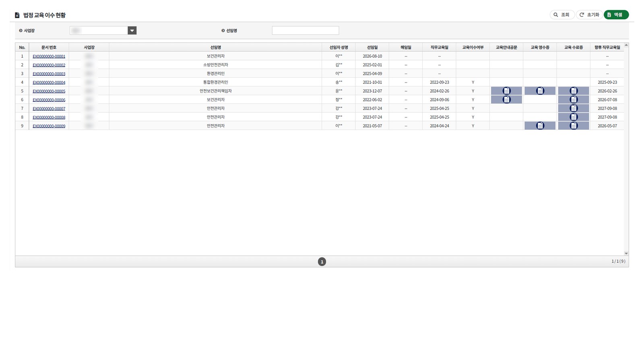Screen dimensions: 644x362
Task: Sort by 선임일 column header
Action: pyautogui.click(x=372, y=47)
